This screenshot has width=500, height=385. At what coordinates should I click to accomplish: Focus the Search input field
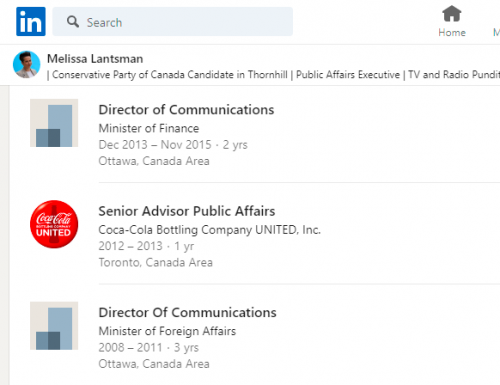click(x=173, y=22)
